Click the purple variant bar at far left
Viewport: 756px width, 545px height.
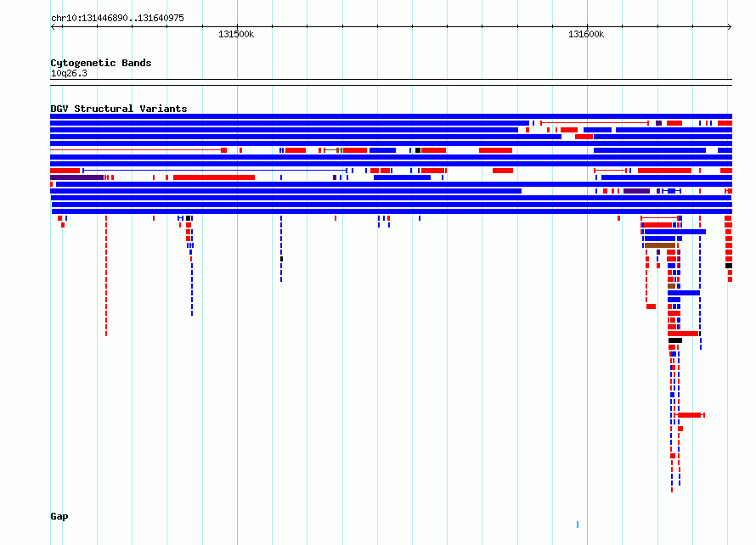[x=76, y=177]
